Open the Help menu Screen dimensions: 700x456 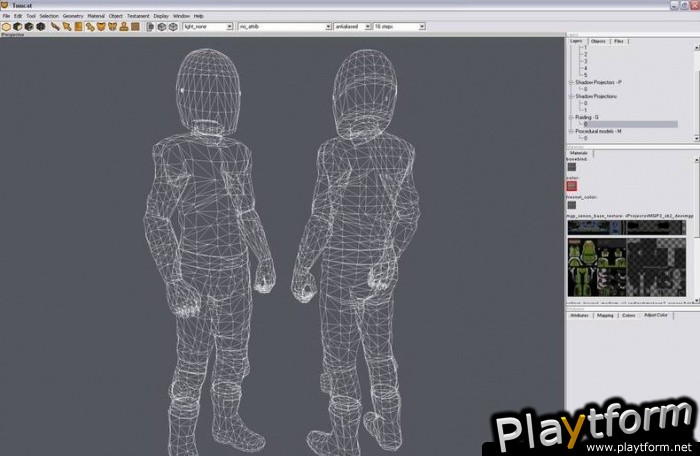coord(199,16)
